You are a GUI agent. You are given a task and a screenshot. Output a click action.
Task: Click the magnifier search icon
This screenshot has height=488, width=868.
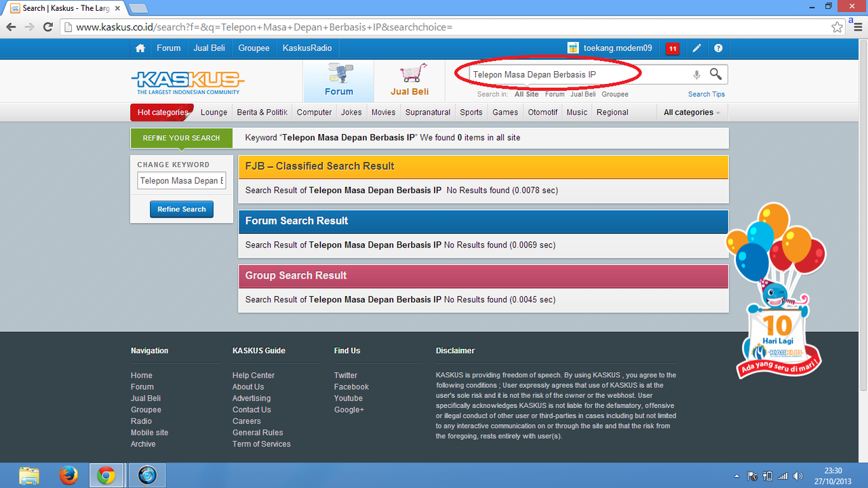(x=715, y=74)
